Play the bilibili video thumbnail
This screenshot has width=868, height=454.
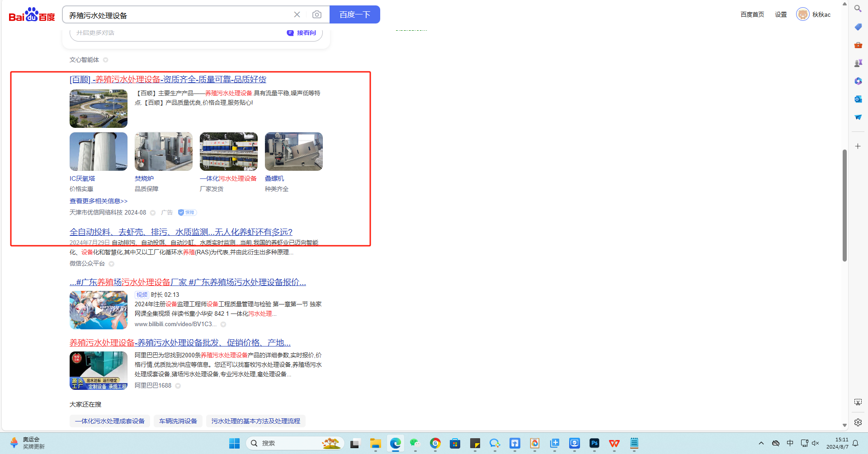coord(99,310)
